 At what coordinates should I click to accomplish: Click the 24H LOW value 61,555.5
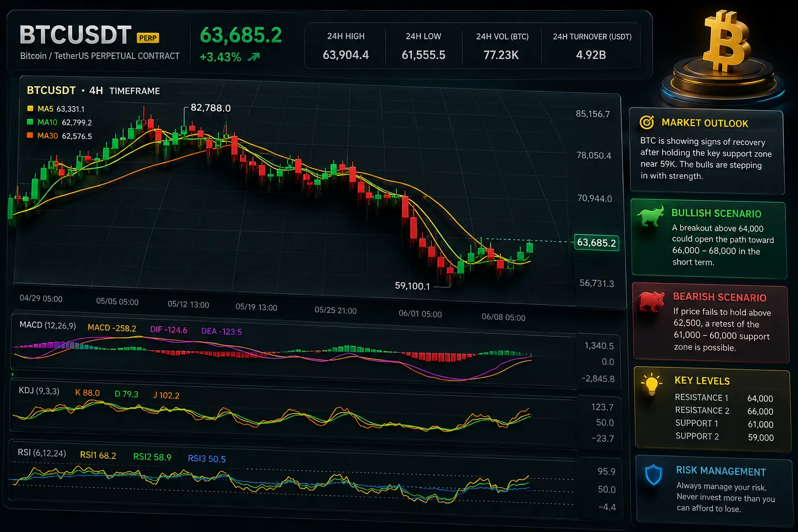coord(423,55)
